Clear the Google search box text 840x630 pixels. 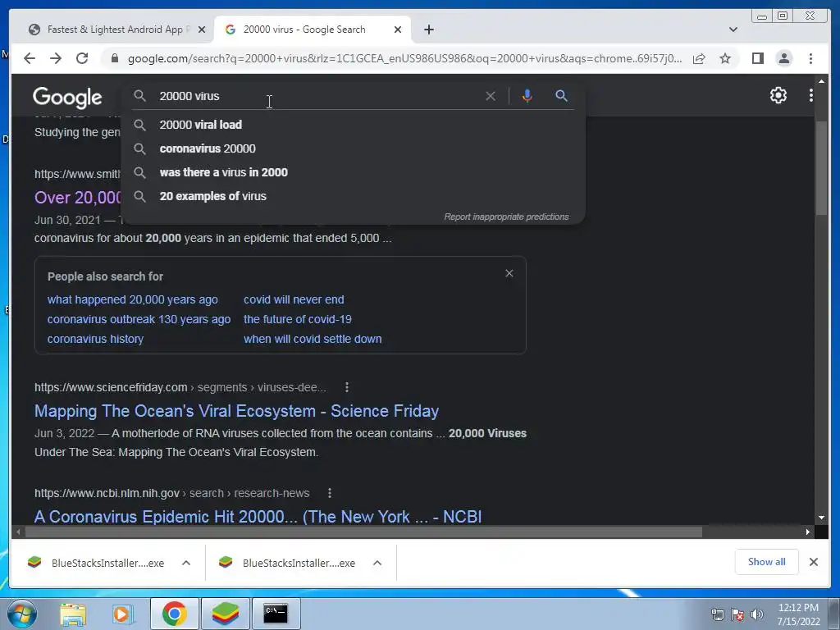pyautogui.click(x=491, y=96)
